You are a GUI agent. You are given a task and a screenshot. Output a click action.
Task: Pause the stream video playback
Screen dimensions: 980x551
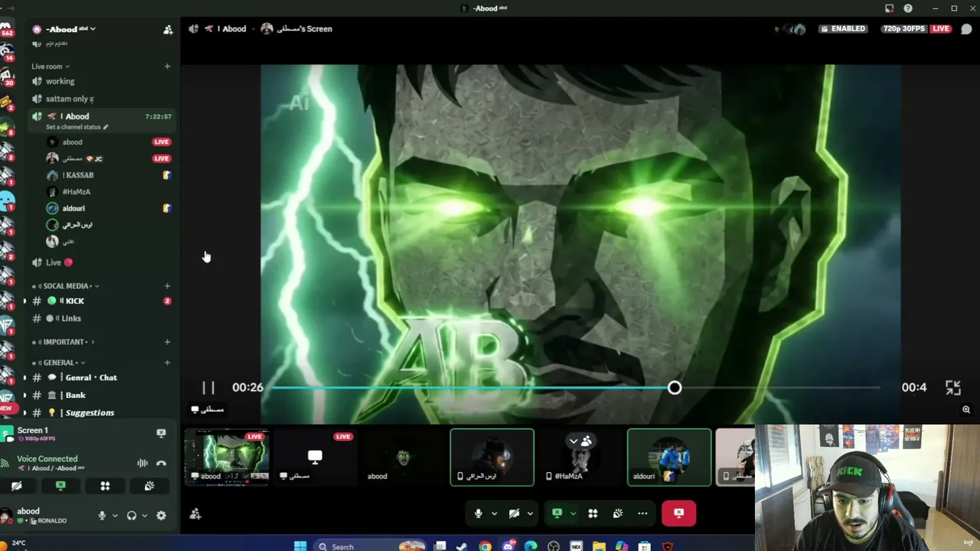pos(208,388)
